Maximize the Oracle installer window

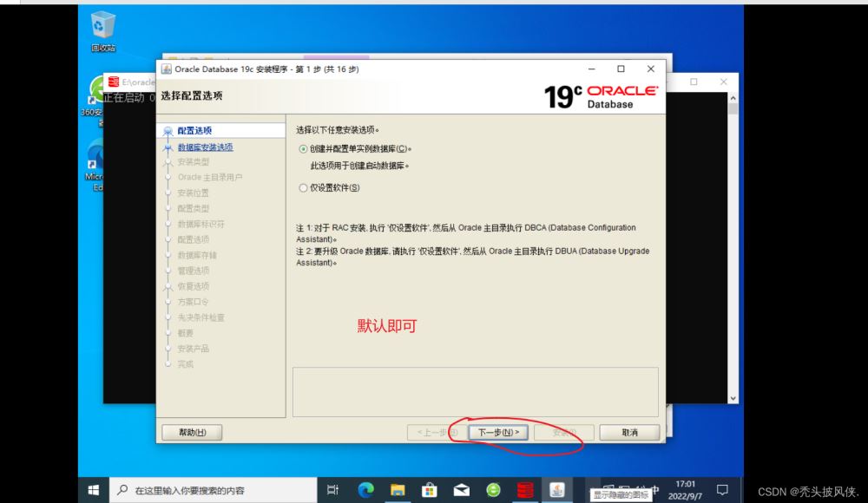(x=621, y=69)
